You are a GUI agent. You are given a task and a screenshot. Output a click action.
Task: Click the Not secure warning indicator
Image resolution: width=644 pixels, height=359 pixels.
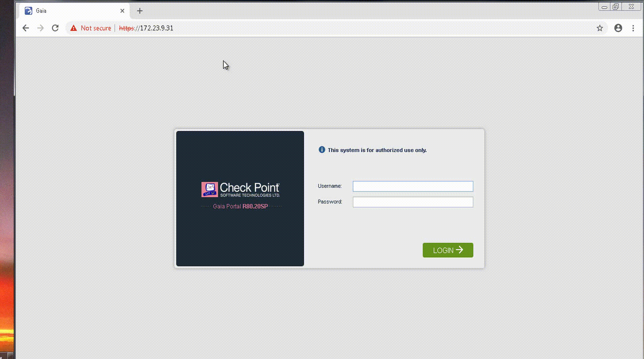point(91,28)
